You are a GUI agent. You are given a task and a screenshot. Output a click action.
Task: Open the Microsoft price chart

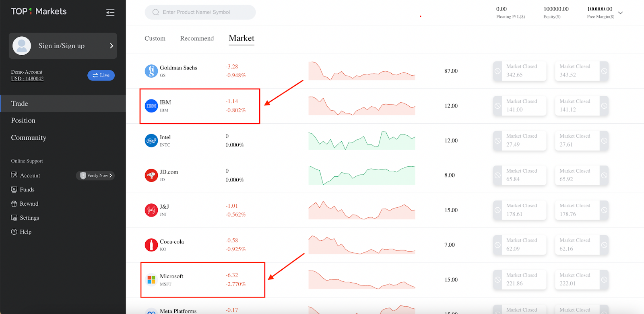362,279
